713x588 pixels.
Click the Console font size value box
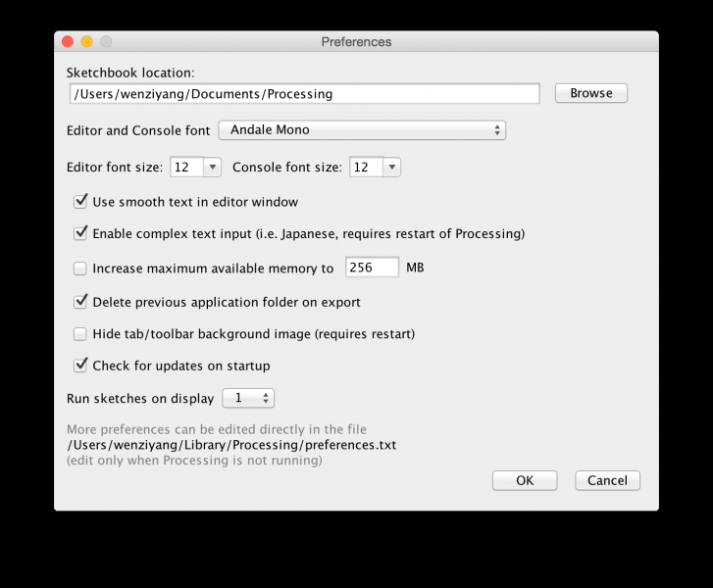tap(367, 168)
